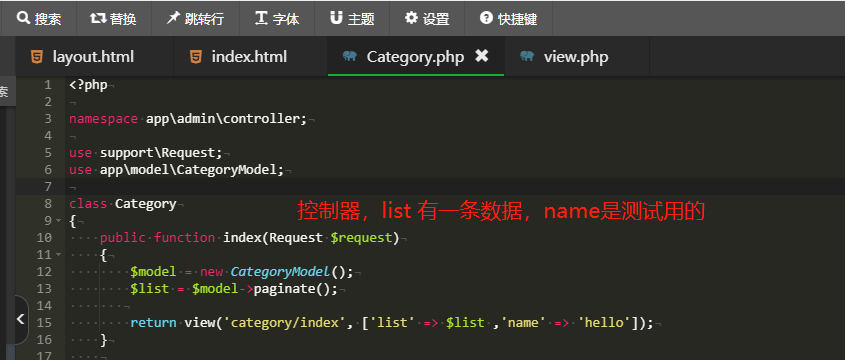Viewport: 845px width, 360px height.
Task: Switch to the view.php tab
Action: pyautogui.click(x=577, y=57)
